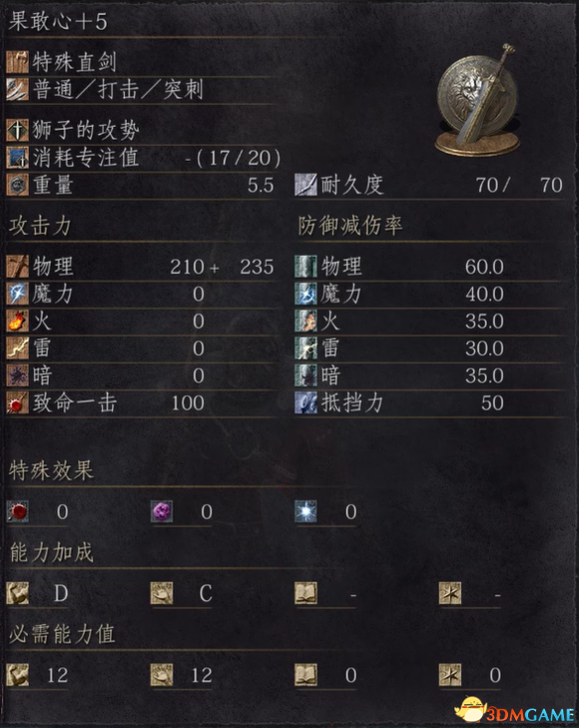579x728 pixels.
Task: Click the purple poison effect icon
Action: [x=162, y=511]
